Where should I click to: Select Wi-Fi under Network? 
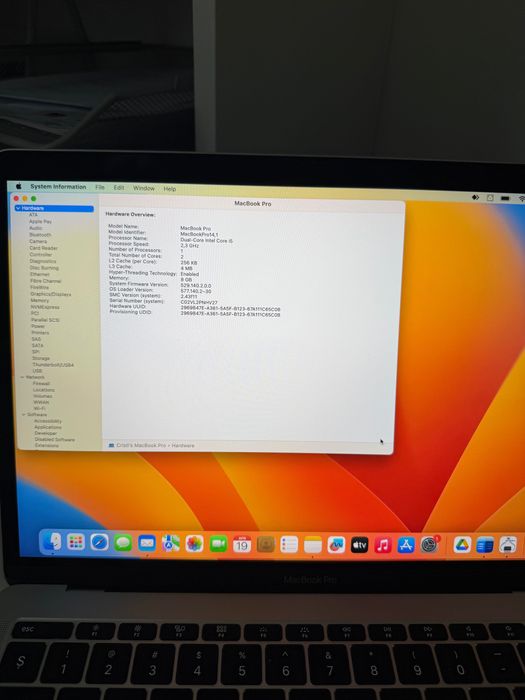click(x=39, y=408)
